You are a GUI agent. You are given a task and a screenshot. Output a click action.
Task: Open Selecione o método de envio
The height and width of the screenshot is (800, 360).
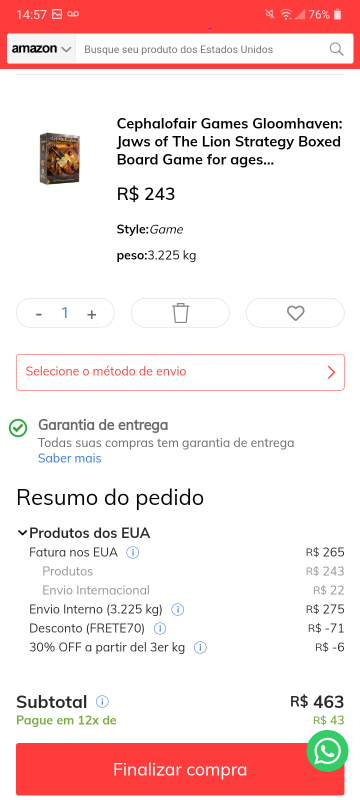tap(180, 372)
